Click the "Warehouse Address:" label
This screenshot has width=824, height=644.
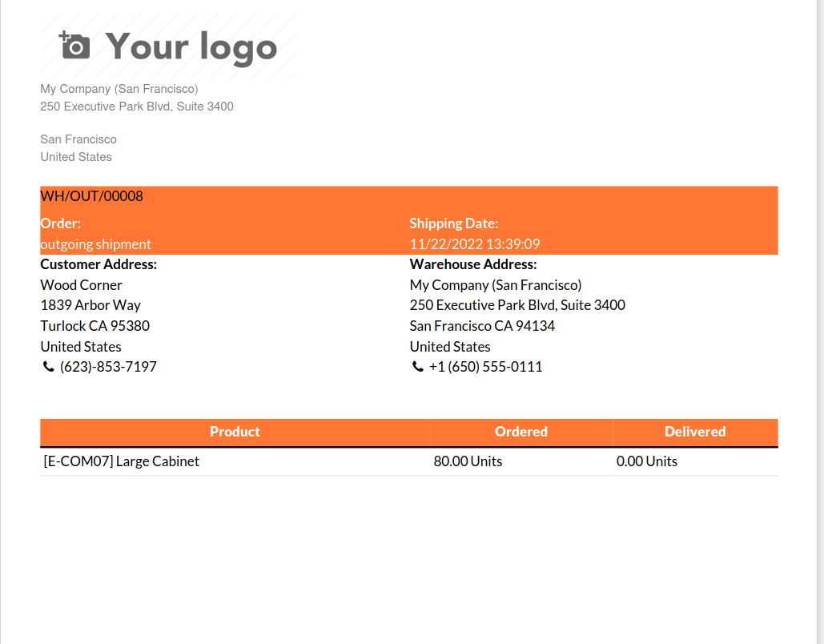tap(472, 264)
